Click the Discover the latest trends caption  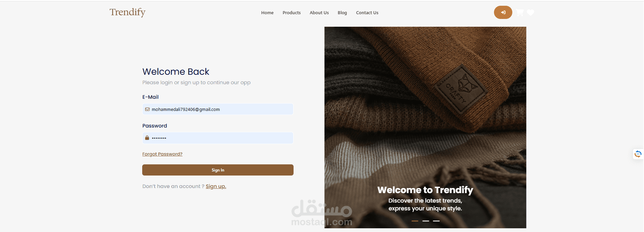[x=425, y=205]
